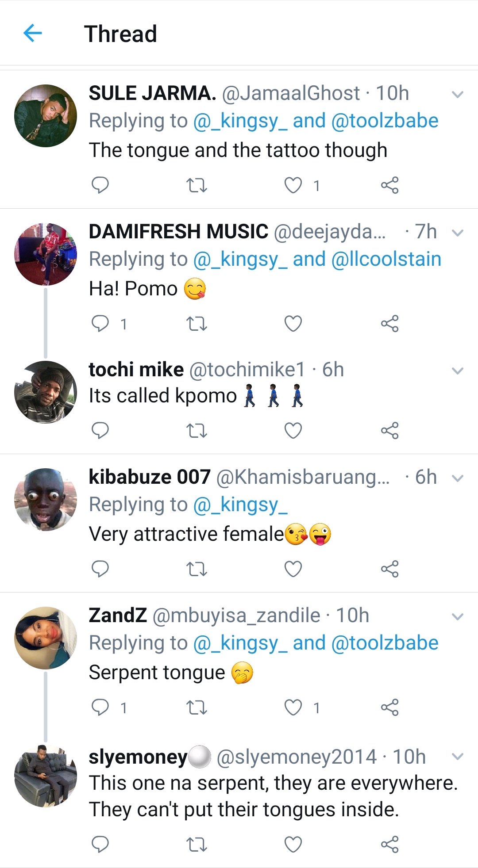Reply to kibabuze 007's tweet
The height and width of the screenshot is (868, 478).
100,569
